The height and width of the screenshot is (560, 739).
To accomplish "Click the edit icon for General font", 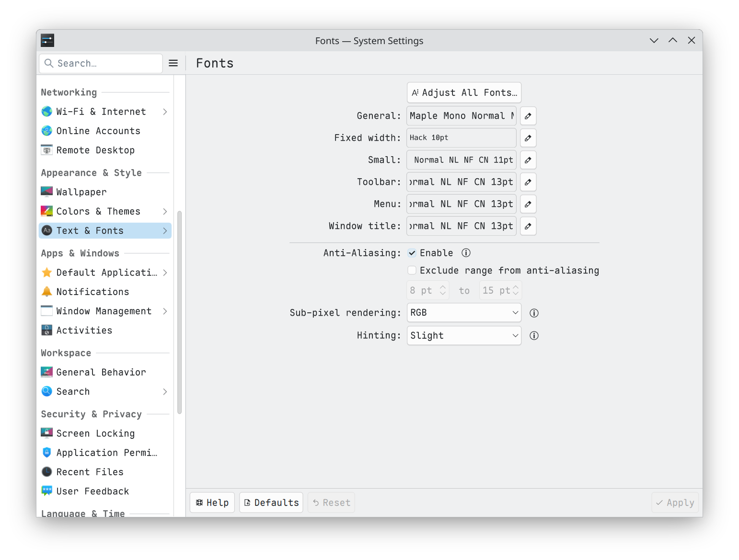I will tap(528, 116).
